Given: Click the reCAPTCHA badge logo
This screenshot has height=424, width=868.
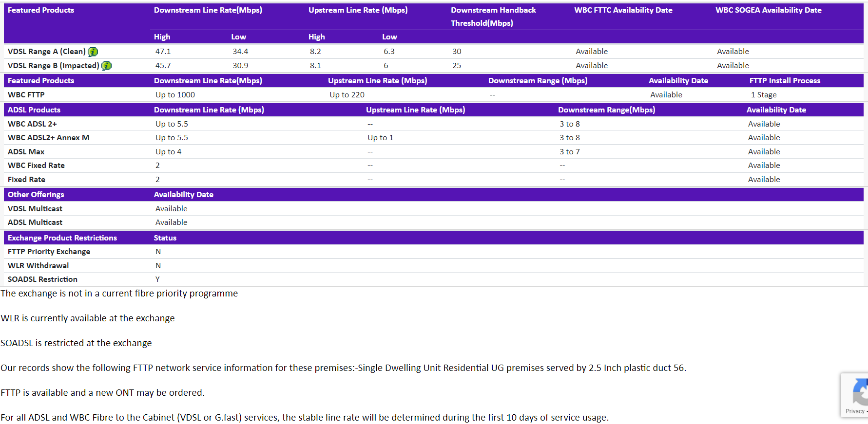Looking at the screenshot, I should 860,392.
